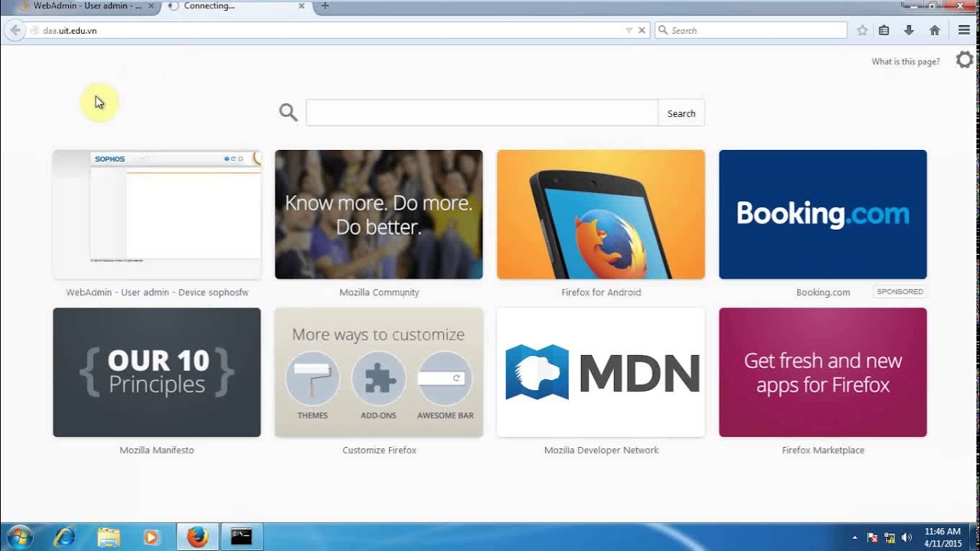The height and width of the screenshot is (551, 980).
Task: Select the Connecting... tab
Action: tap(236, 6)
